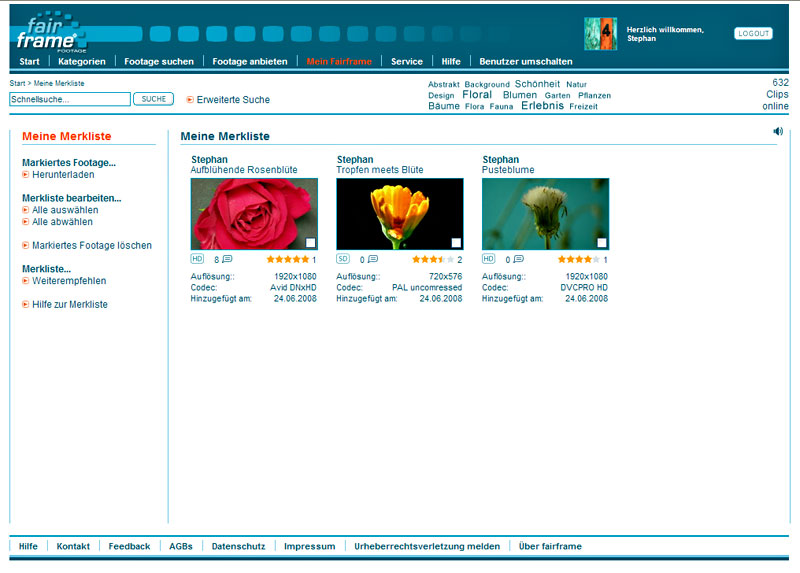Open the Kategorien menu

(82, 61)
